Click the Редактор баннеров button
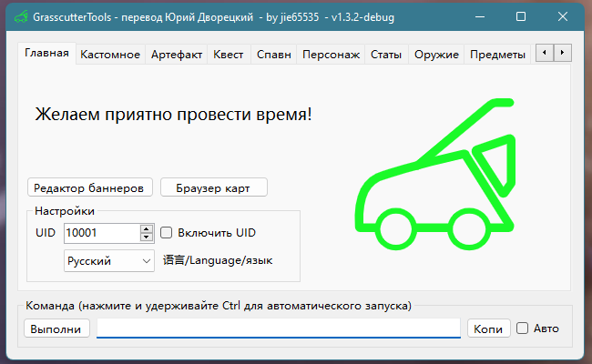Image resolution: width=592 pixels, height=364 pixels. [x=88, y=187]
